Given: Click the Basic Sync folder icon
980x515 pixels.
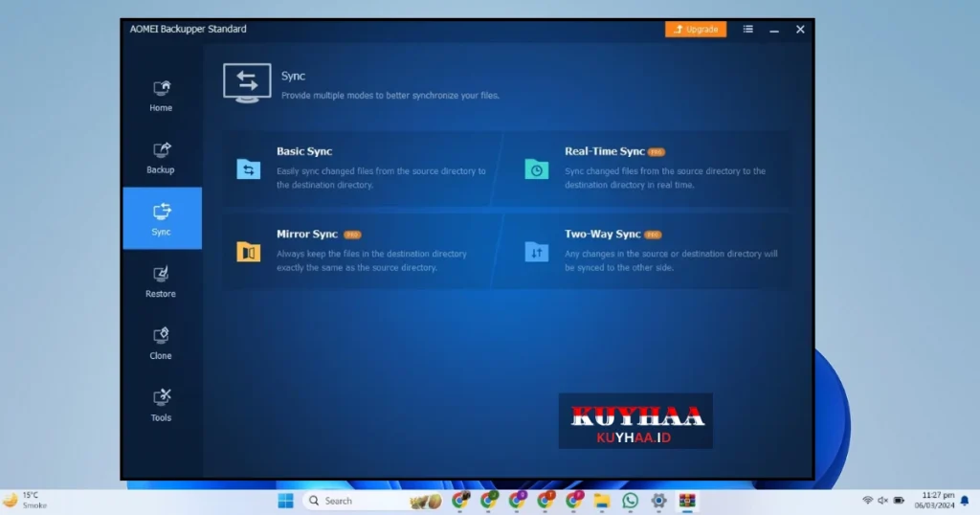Looking at the screenshot, I should (x=248, y=168).
